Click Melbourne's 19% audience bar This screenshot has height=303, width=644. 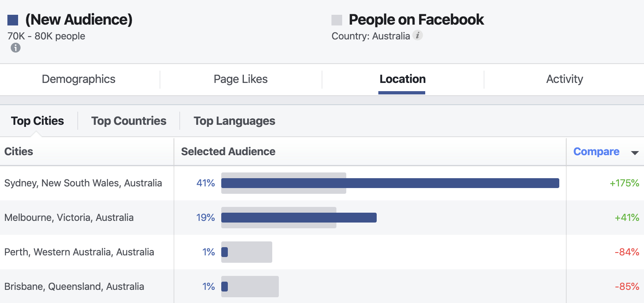(299, 218)
